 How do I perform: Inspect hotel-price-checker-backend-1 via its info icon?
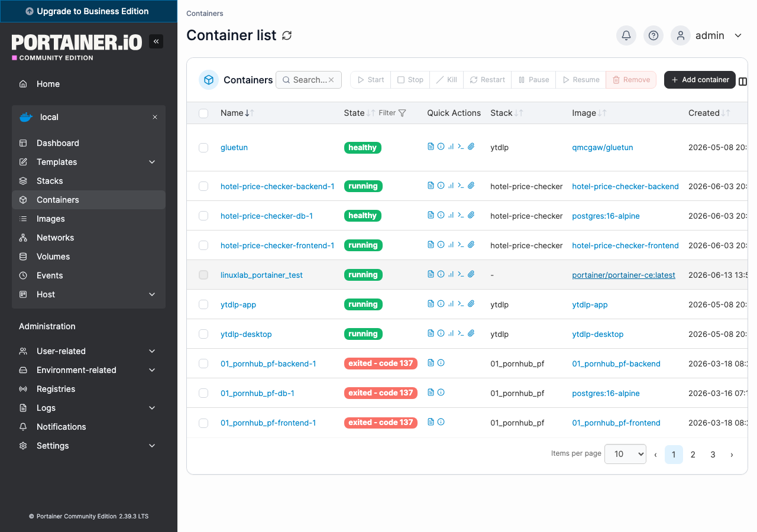(441, 186)
